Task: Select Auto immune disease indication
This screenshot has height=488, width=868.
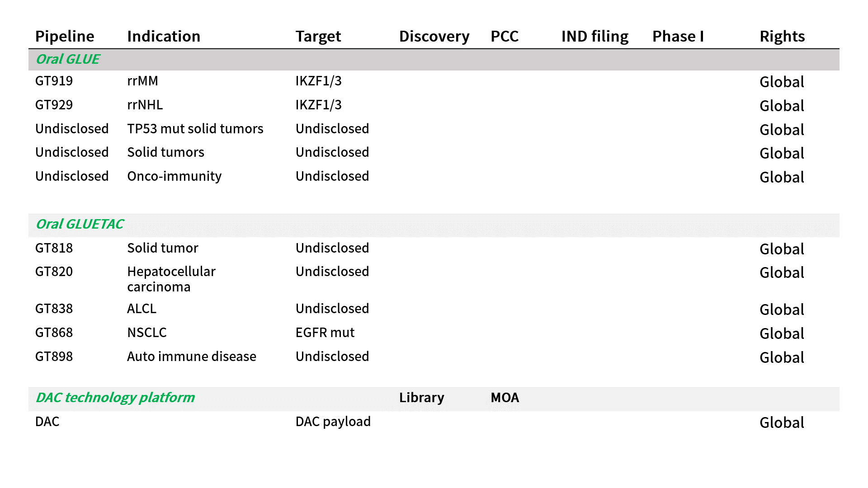Action: pyautogui.click(x=192, y=357)
